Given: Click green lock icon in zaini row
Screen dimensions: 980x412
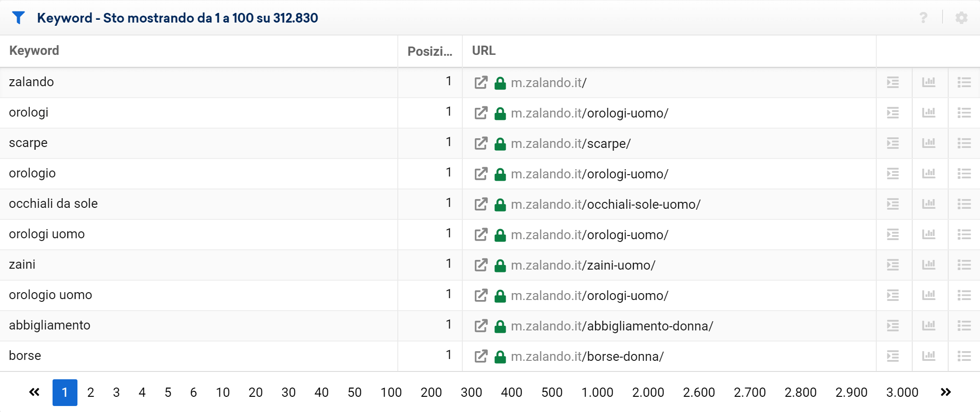Looking at the screenshot, I should [x=500, y=265].
